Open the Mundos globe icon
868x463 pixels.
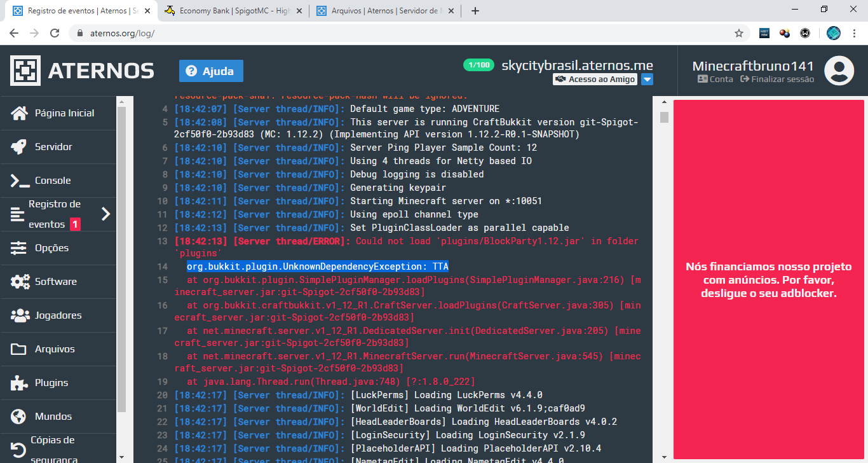tap(19, 417)
